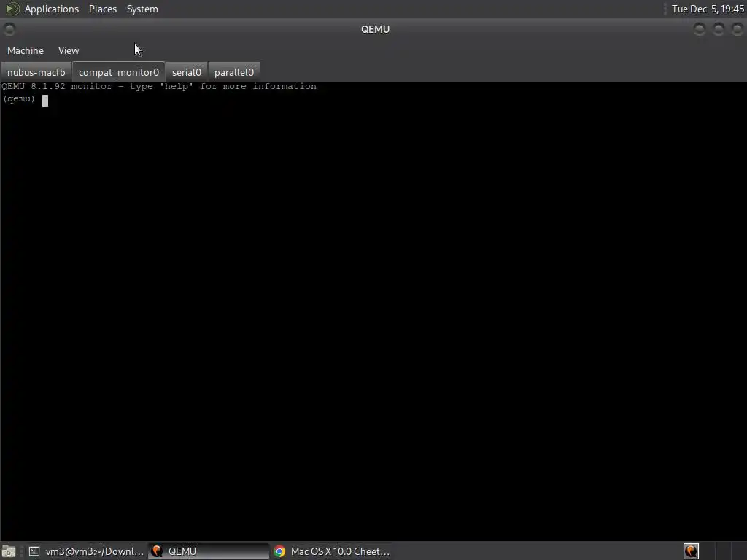Image resolution: width=747 pixels, height=560 pixels.
Task: Click the Chrome icon in the taskbar
Action: pos(279,551)
